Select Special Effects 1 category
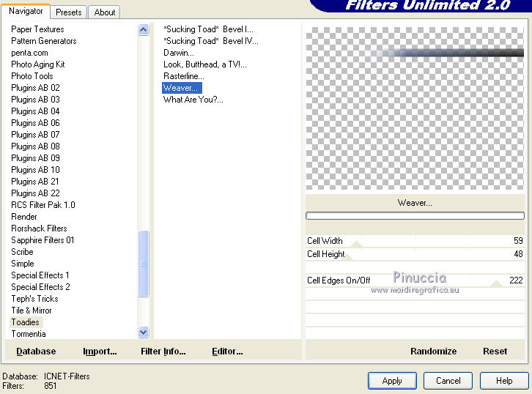Viewport: 532px width, 394px height. pyautogui.click(x=40, y=275)
